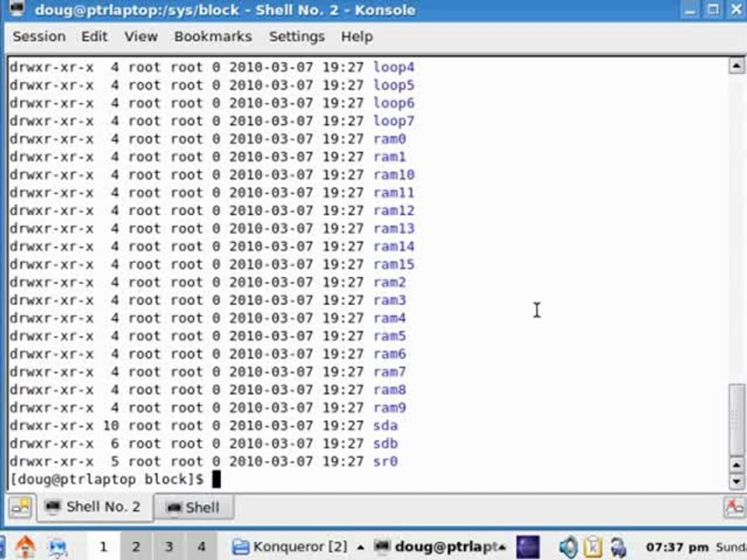Viewport: 747px width, 560px height.
Task: Click the new session icon button
Action: pos(20,507)
